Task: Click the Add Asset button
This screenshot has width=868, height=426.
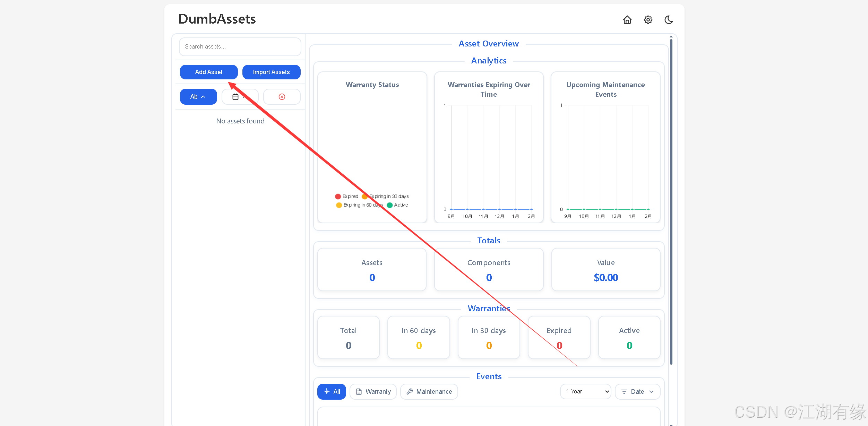Action: 209,72
